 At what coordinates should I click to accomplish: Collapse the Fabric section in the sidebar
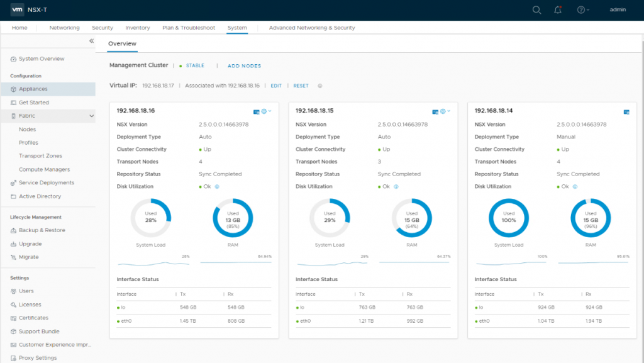tap(91, 116)
